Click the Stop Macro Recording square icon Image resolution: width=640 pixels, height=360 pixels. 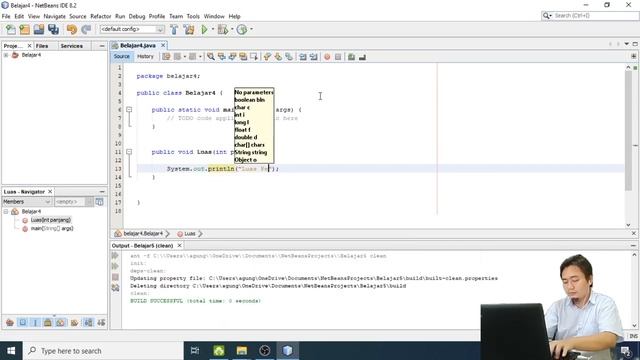point(338,57)
